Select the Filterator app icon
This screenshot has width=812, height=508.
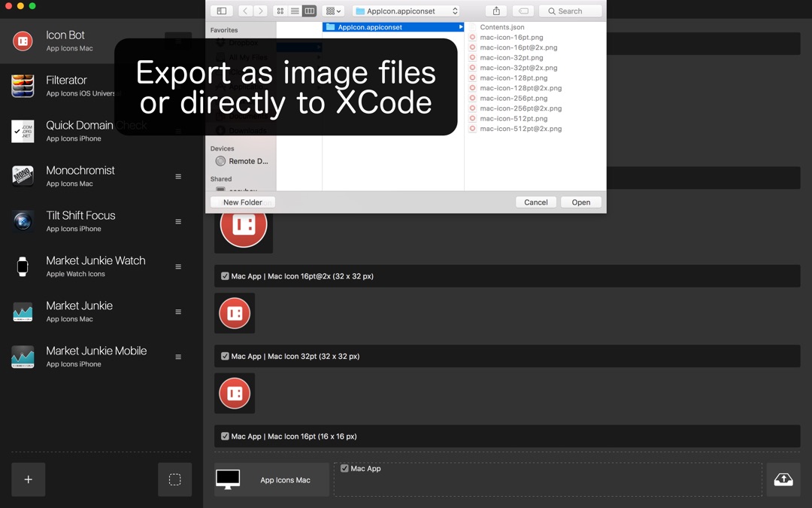tap(23, 86)
